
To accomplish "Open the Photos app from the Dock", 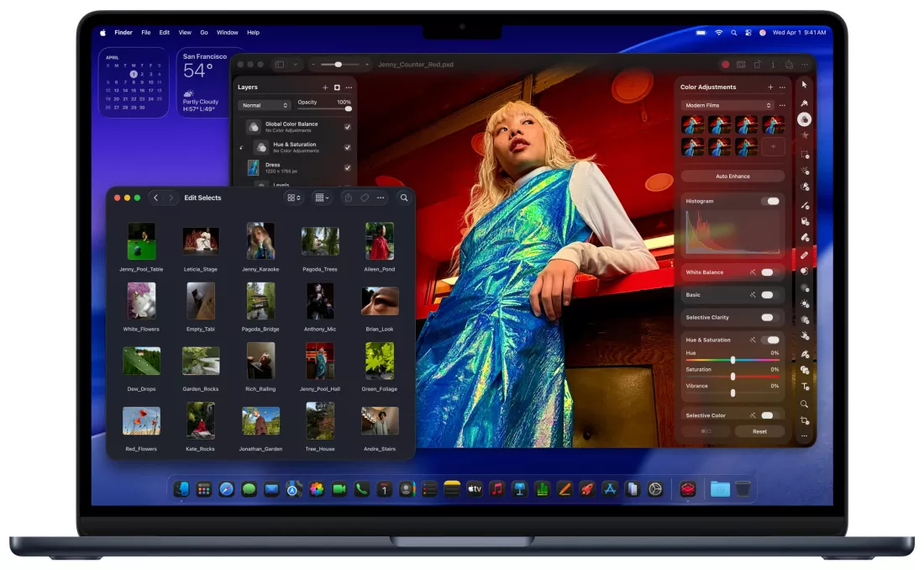I will click(317, 489).
